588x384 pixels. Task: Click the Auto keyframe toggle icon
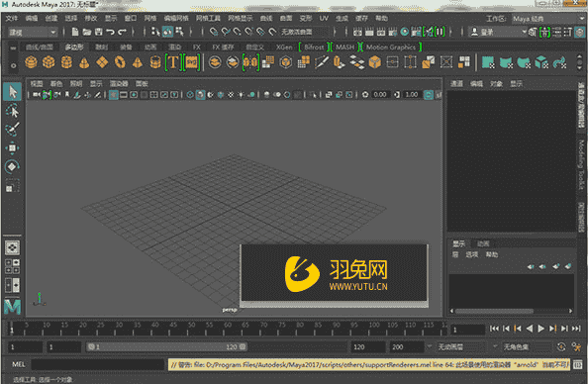point(561,346)
